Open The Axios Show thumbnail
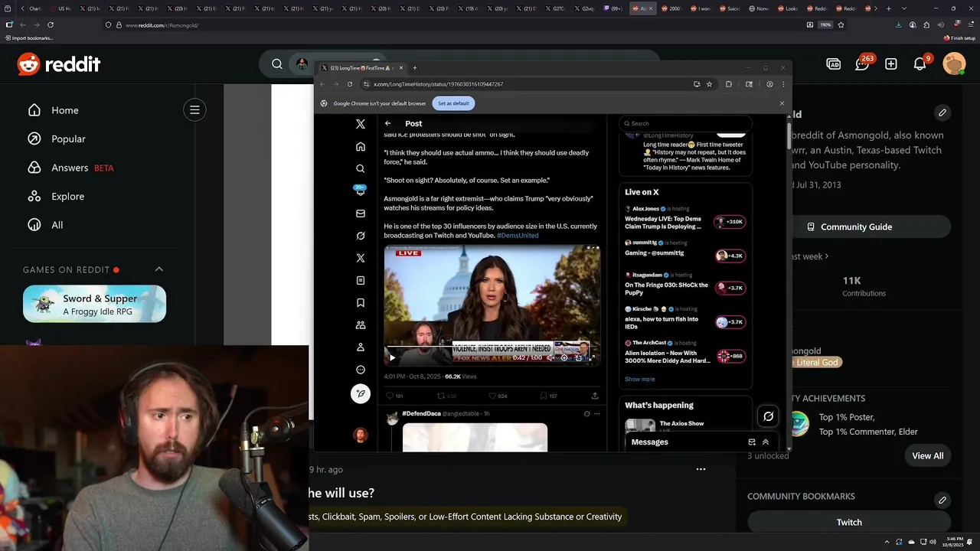Image resolution: width=980 pixels, height=551 pixels. [640, 427]
